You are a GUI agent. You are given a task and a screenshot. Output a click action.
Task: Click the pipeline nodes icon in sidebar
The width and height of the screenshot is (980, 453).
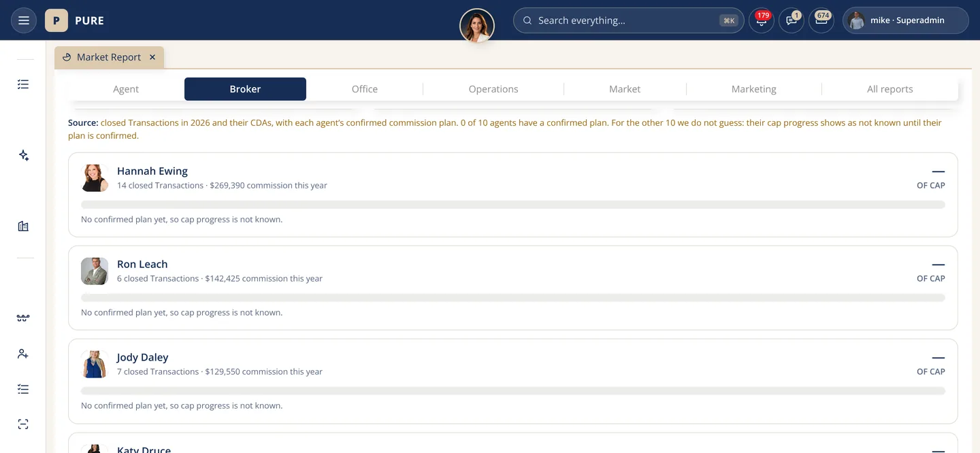[23, 318]
